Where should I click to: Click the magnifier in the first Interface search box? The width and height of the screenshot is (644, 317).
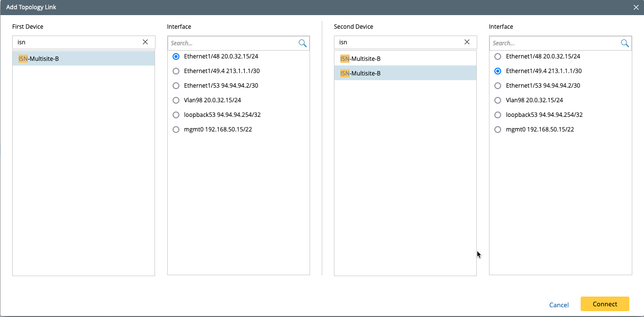302,43
